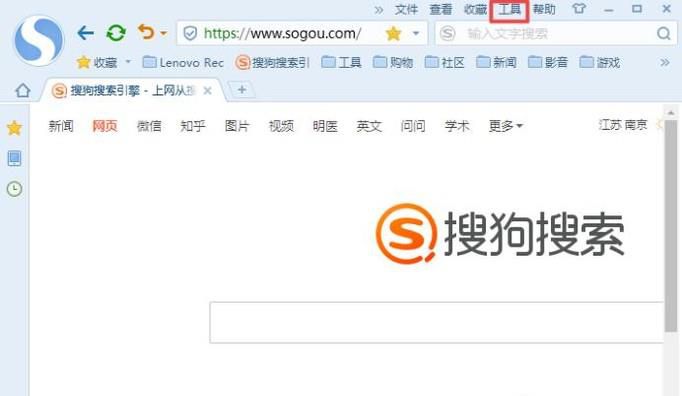Open the 社区 bookmark folder
Viewport: 682px width, 396px height.
(445, 63)
